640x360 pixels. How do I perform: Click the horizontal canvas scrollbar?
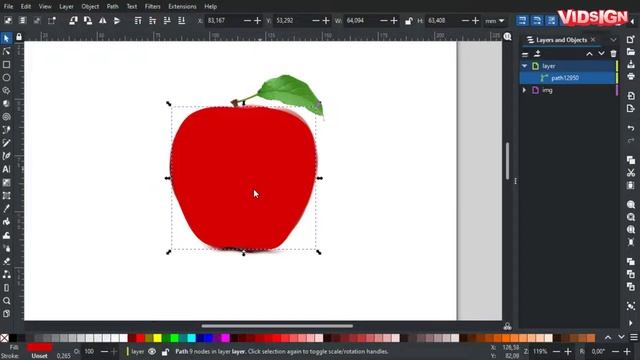pos(277,326)
